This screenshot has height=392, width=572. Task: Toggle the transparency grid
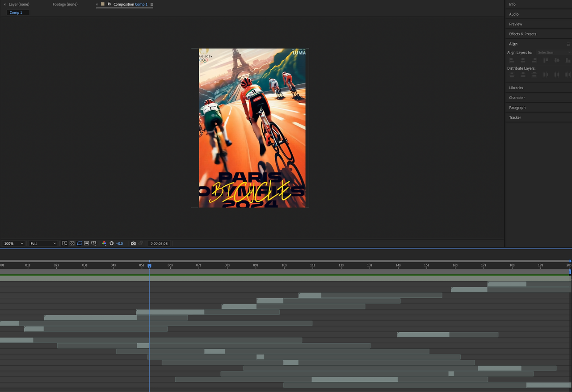coord(72,243)
